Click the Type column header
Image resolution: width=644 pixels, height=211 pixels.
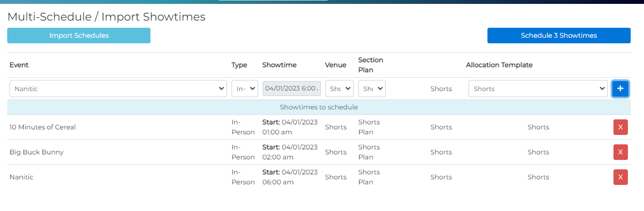click(x=239, y=65)
